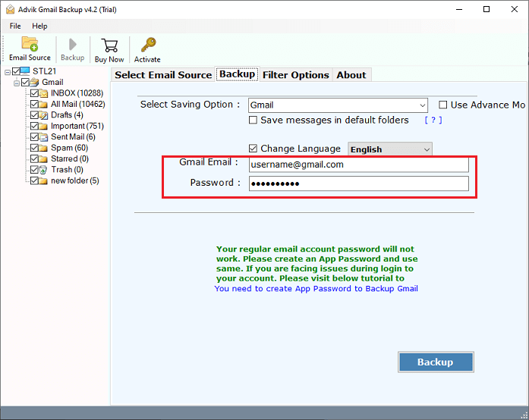Click the blue Backup button

(x=436, y=362)
